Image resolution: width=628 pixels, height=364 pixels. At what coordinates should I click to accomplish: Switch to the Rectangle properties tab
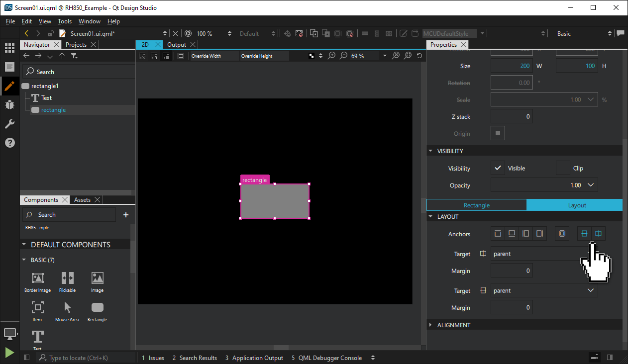click(x=476, y=205)
